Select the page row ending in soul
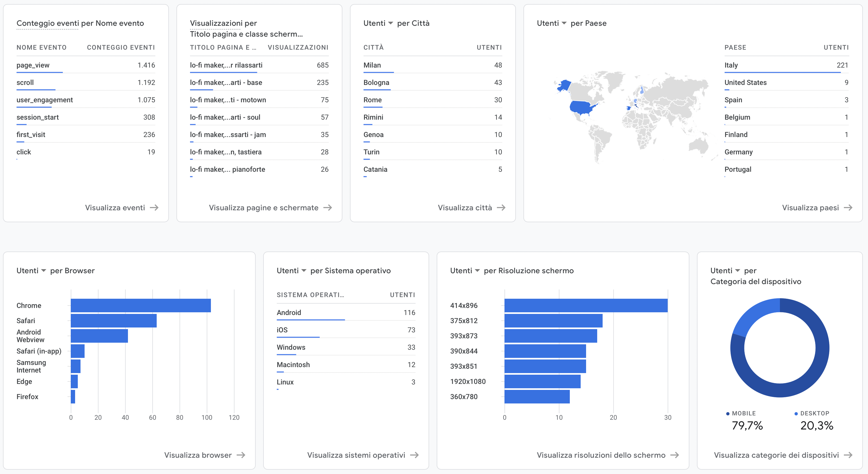 [259, 117]
